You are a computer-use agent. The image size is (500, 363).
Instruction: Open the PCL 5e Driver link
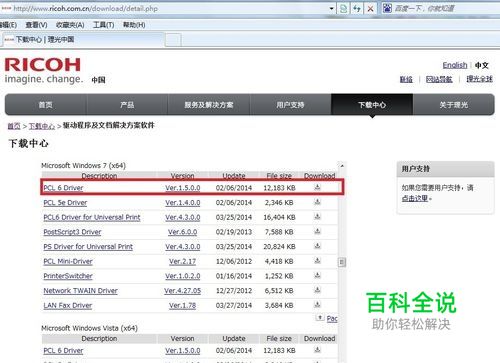point(65,202)
